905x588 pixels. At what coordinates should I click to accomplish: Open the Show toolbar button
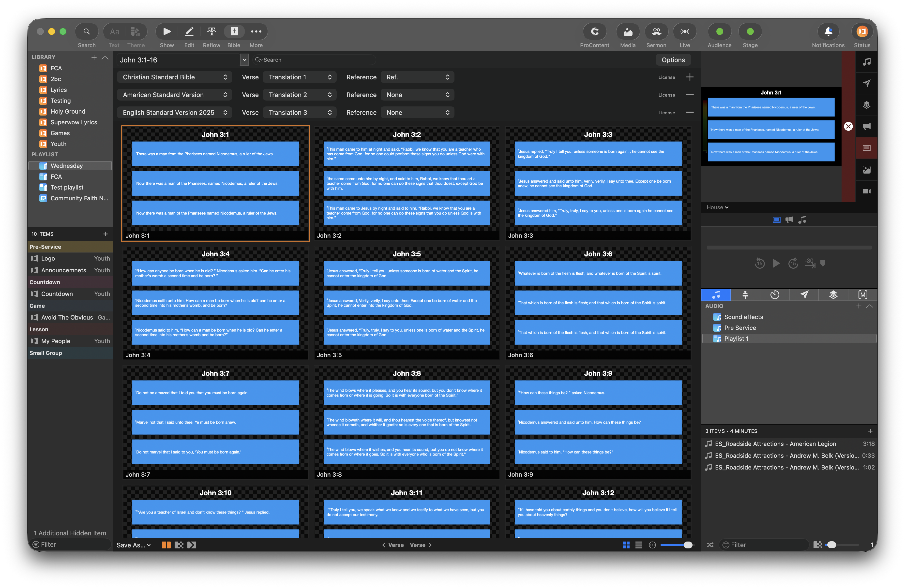pyautogui.click(x=166, y=31)
